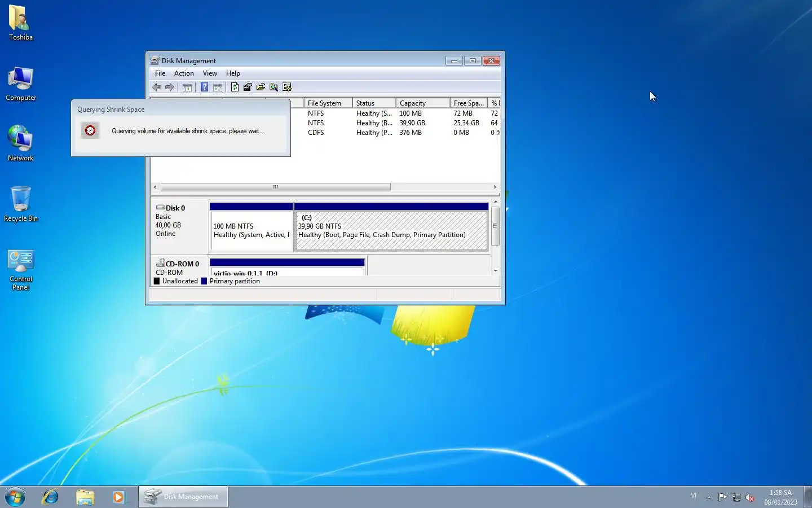The image size is (812, 508).
Task: Click the Back arrow in Disk Management toolbar
Action: 157,87
